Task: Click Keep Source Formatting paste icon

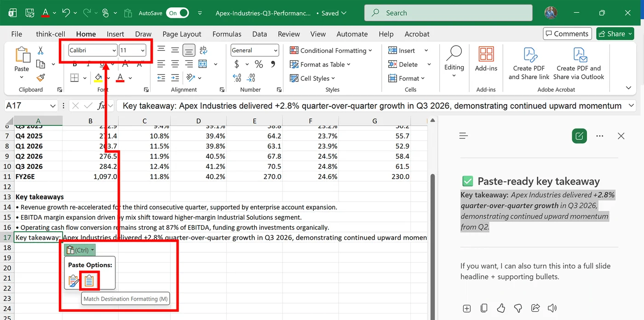Action: 74,280
